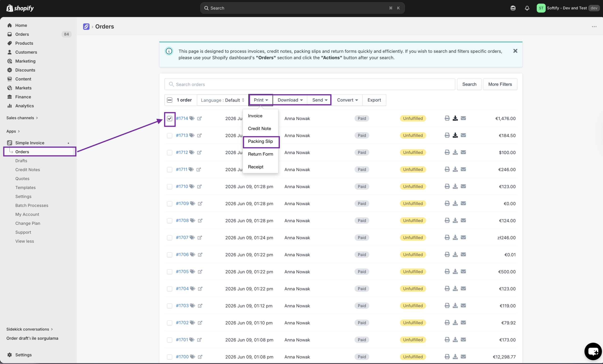Screen dimensions: 603x364
Task: Email order #1712 via envelope icon
Action: click(x=463, y=152)
